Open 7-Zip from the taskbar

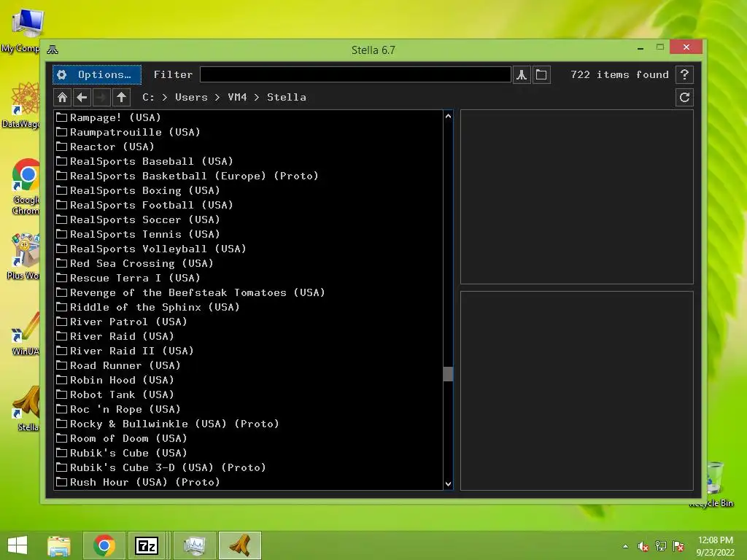pos(147,545)
